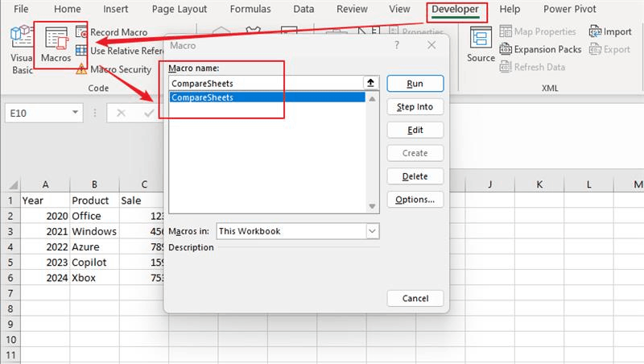644x364 pixels.
Task: Open the Page Layout tab
Action: pos(180,9)
